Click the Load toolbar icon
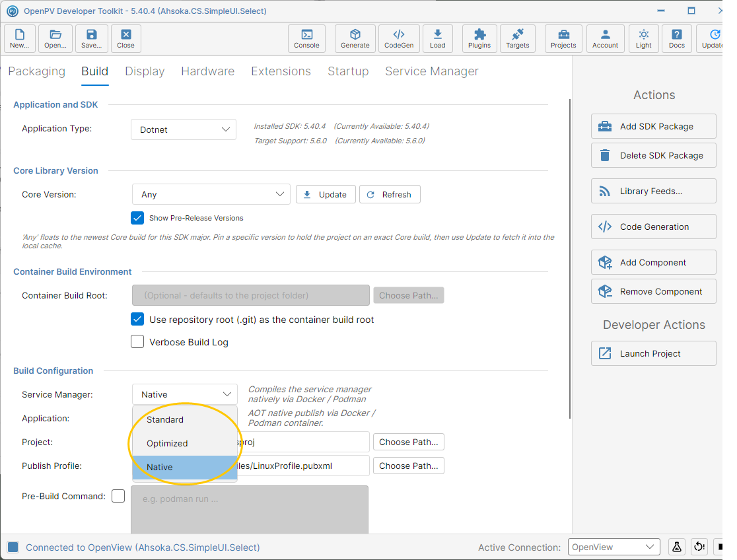 [438, 38]
